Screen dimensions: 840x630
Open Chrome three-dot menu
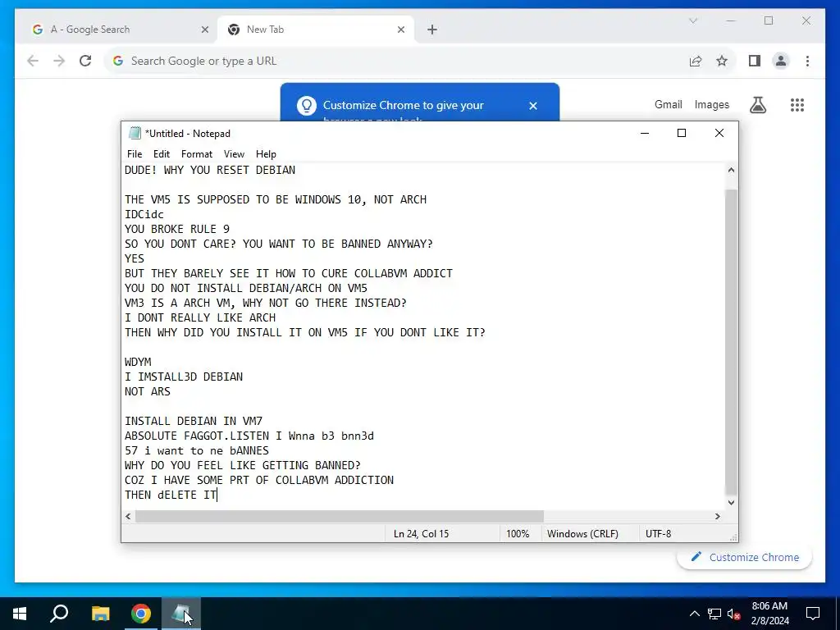click(x=807, y=61)
